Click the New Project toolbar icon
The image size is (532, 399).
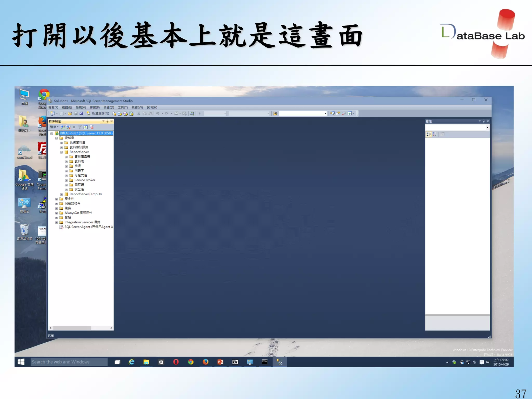click(x=53, y=114)
